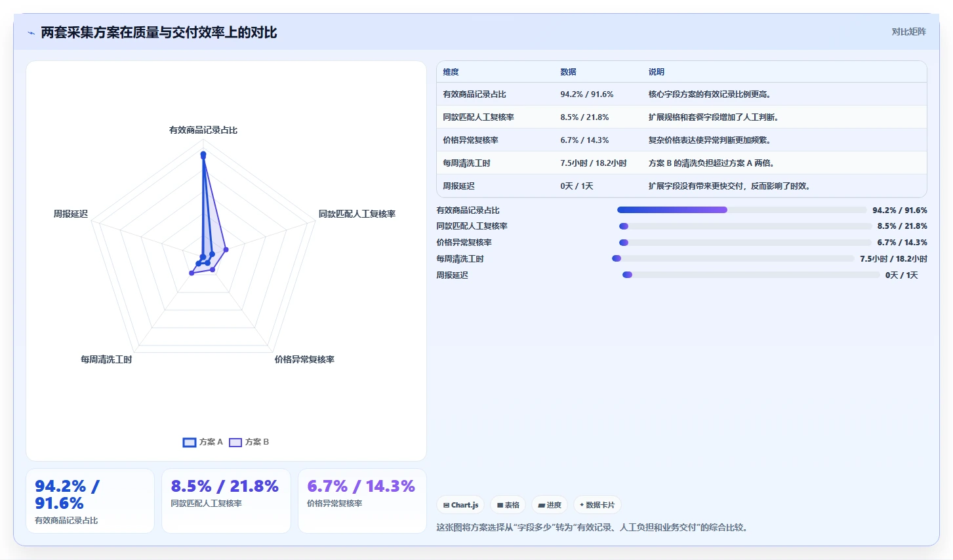Click 方案 B's radar point on the 每周清洗工时 axis
Screen dimensions: 953x560
192,273
